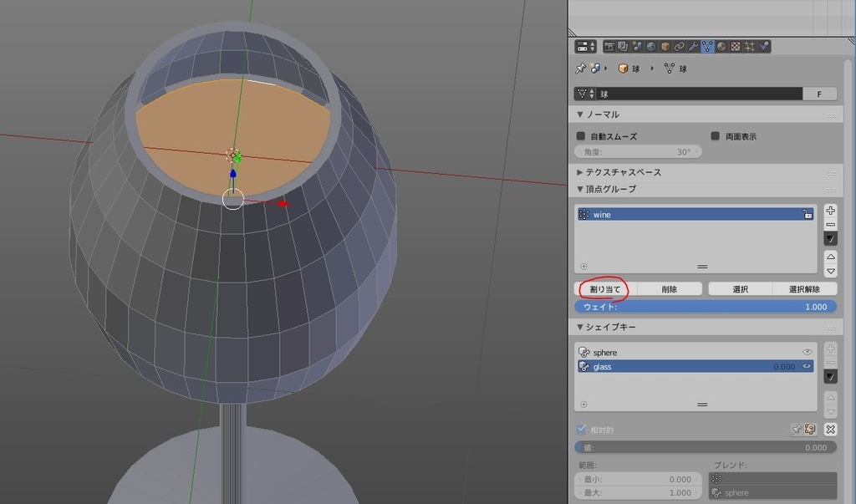Click the 角度 30° value field
Image resolution: width=856 pixels, height=504 pixels.
click(638, 152)
